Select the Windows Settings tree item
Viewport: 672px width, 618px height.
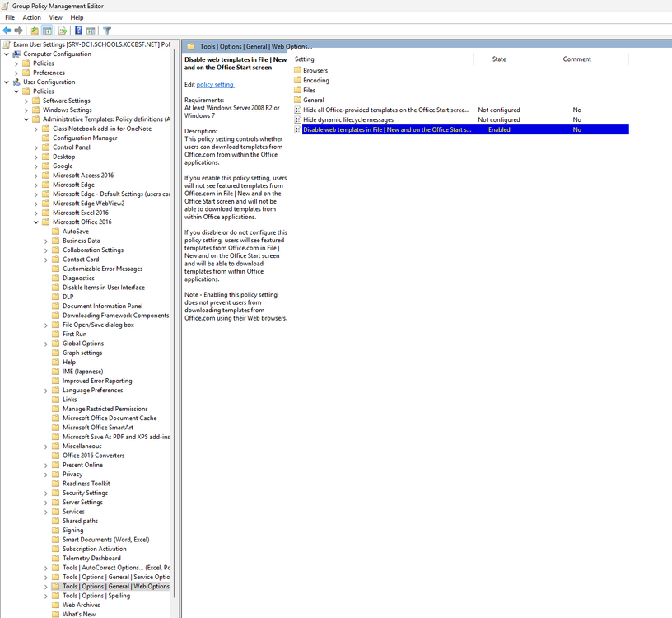pos(68,110)
